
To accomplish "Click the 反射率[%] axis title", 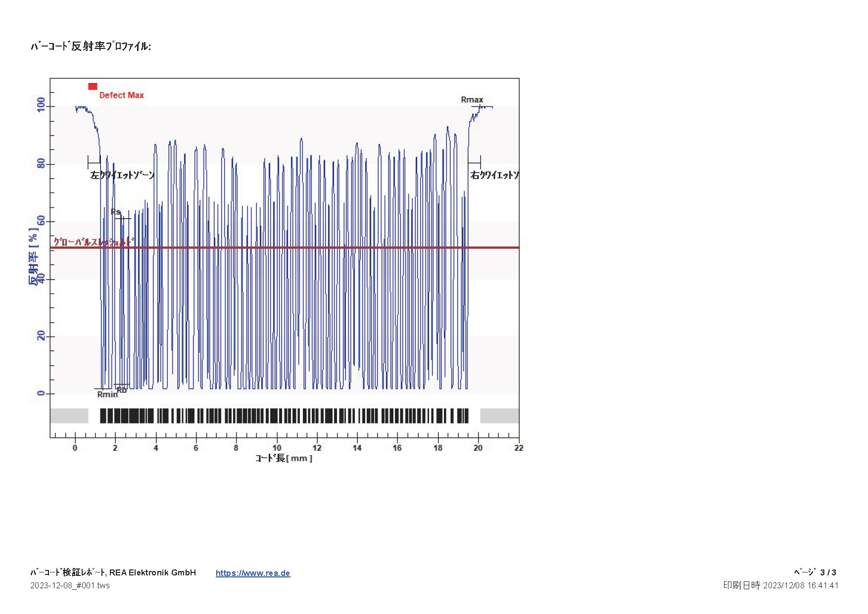I will (x=33, y=256).
